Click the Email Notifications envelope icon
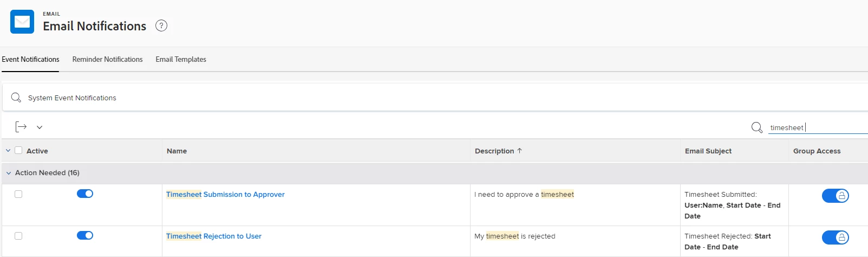 pyautogui.click(x=22, y=22)
